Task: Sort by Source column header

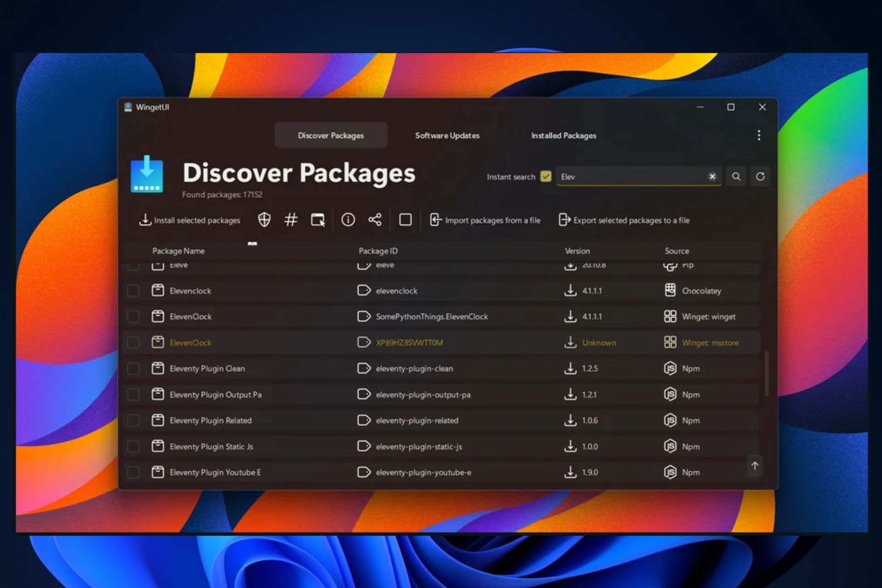Action: [677, 251]
